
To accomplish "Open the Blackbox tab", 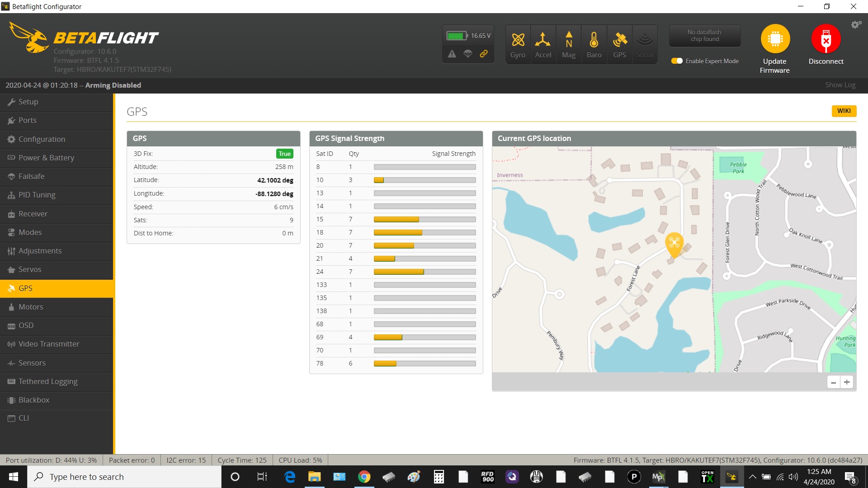I will (x=57, y=400).
